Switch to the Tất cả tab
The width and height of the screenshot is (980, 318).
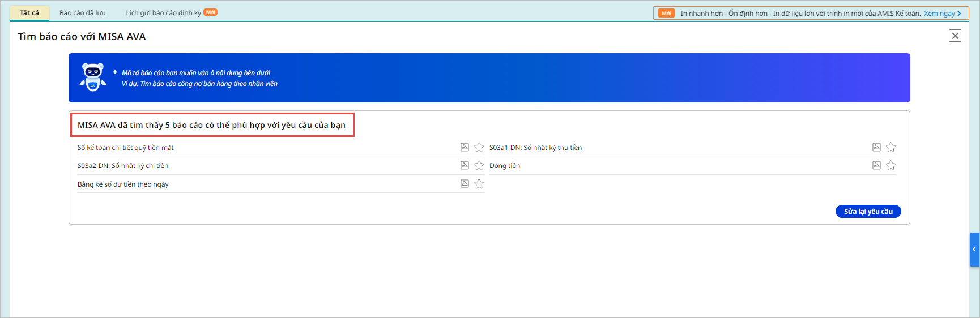point(29,13)
